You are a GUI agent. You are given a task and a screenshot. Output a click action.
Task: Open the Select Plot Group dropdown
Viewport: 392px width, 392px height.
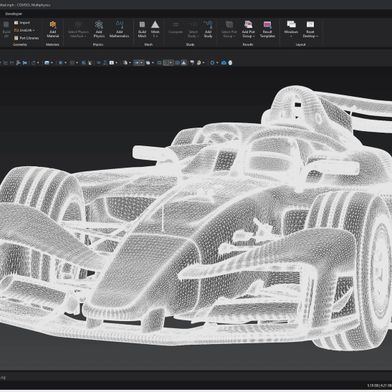[x=229, y=29]
